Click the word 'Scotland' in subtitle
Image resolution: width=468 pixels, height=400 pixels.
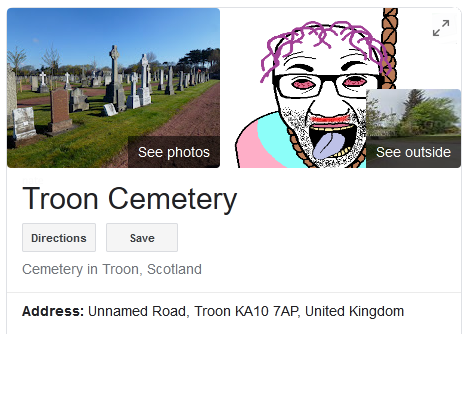174,269
